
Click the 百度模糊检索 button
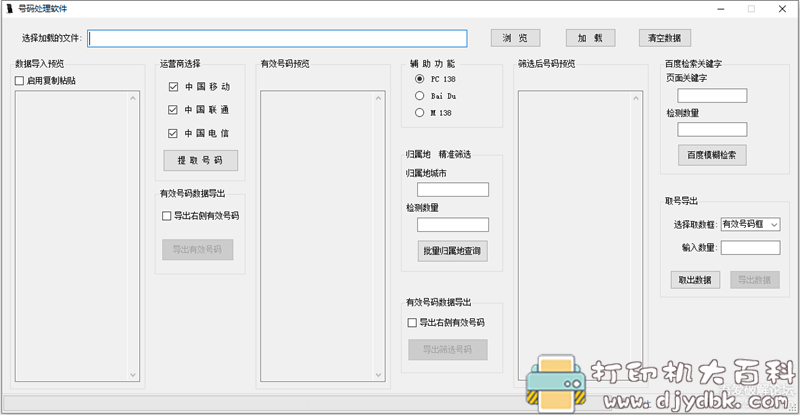(x=712, y=155)
